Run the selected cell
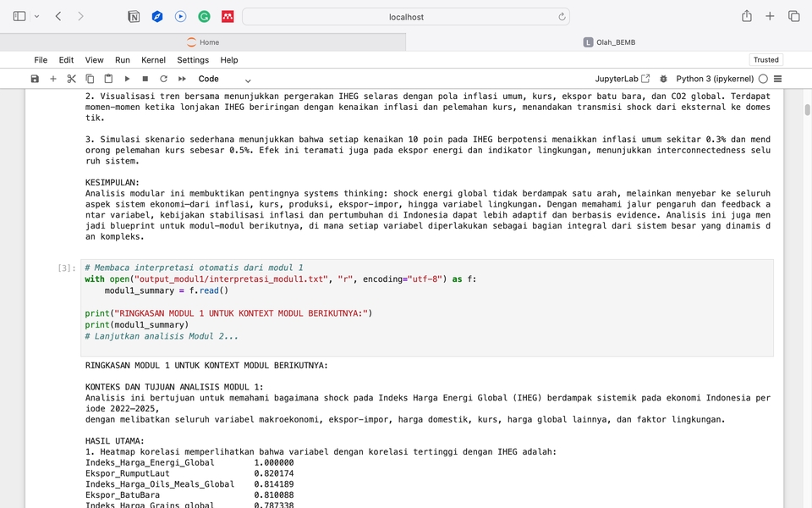Screen dimensions: 812x508 [127, 79]
